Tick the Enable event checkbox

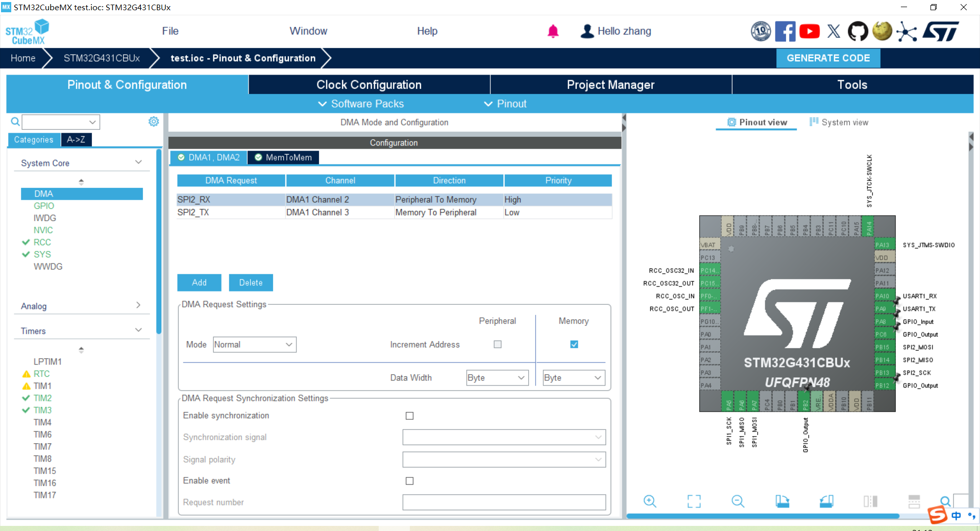coord(409,481)
